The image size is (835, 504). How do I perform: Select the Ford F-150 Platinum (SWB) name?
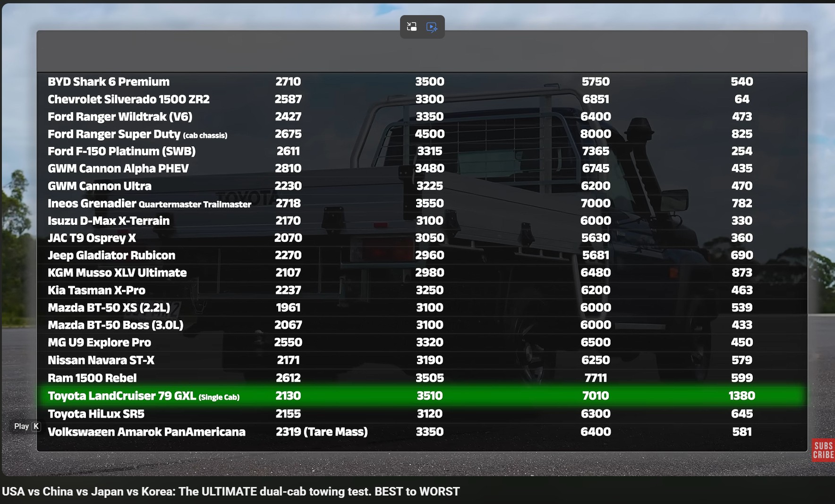coord(121,151)
